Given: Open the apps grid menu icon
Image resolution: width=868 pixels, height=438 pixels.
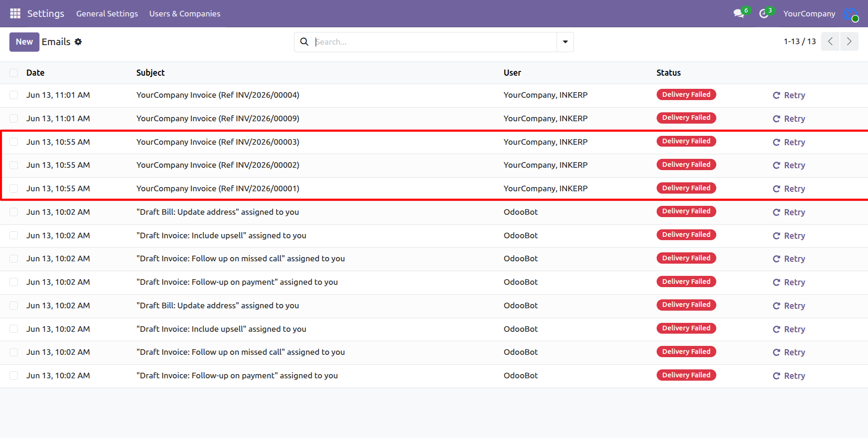Looking at the screenshot, I should pos(15,14).
